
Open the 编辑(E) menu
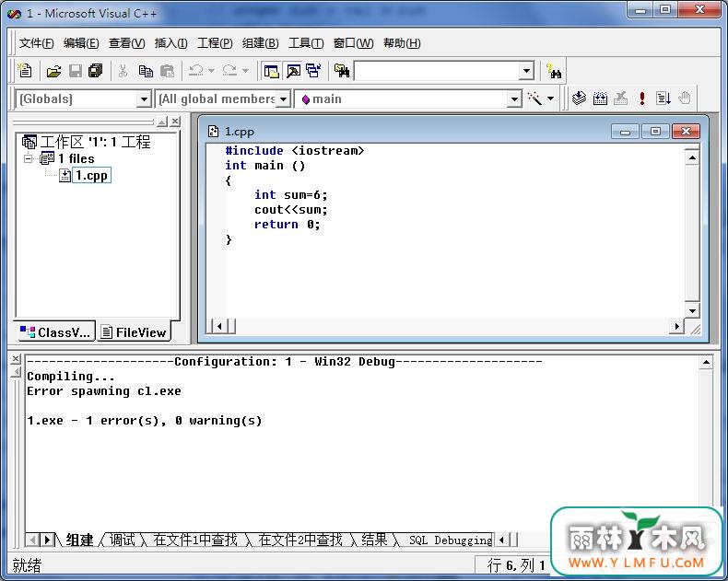[81, 43]
